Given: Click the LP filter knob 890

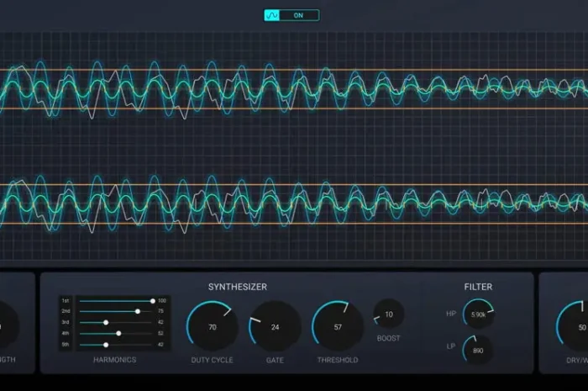Looking at the screenshot, I should coord(478,351).
